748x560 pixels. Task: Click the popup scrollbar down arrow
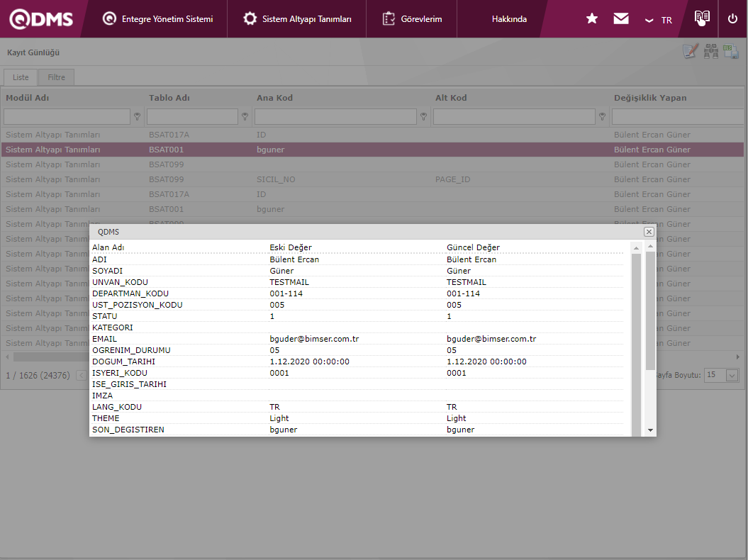tap(650, 430)
